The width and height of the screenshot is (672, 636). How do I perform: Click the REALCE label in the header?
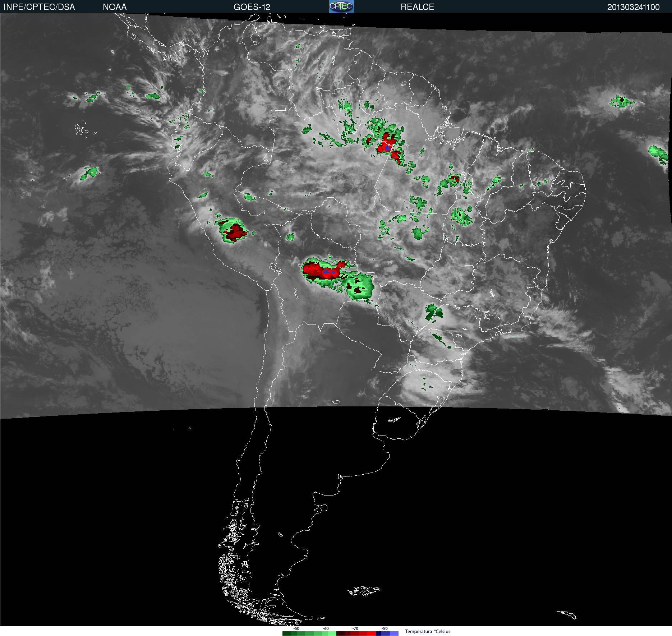(417, 7)
